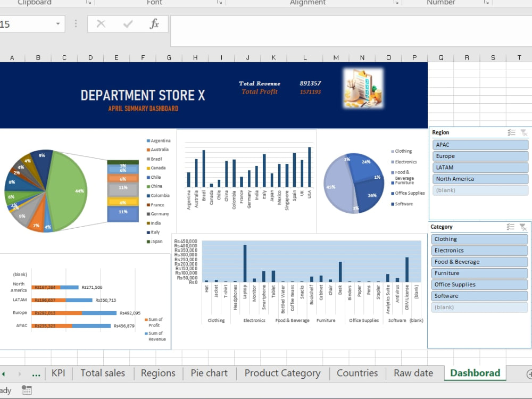Click the Cancel X icon in formula bar

pyautogui.click(x=101, y=24)
